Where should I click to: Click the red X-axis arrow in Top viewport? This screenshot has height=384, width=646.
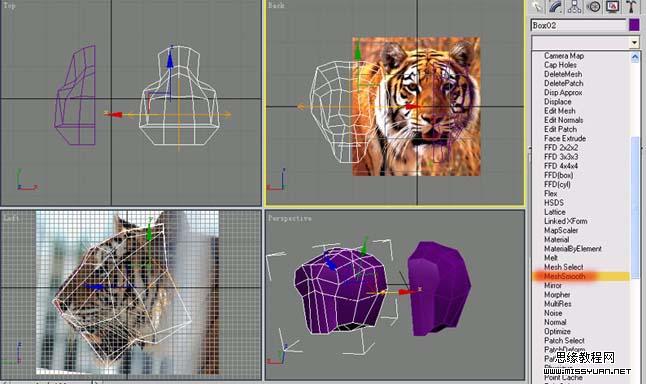pos(115,115)
